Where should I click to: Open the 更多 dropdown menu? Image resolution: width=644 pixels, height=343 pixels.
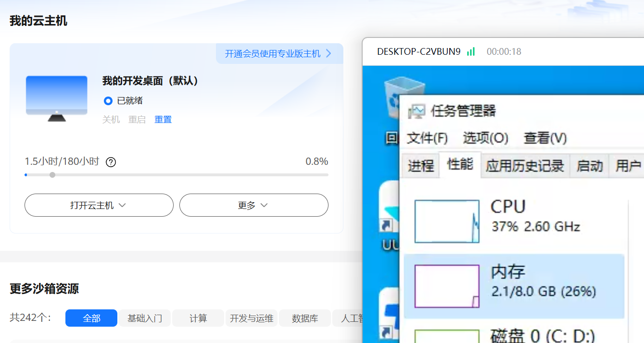[x=253, y=205]
